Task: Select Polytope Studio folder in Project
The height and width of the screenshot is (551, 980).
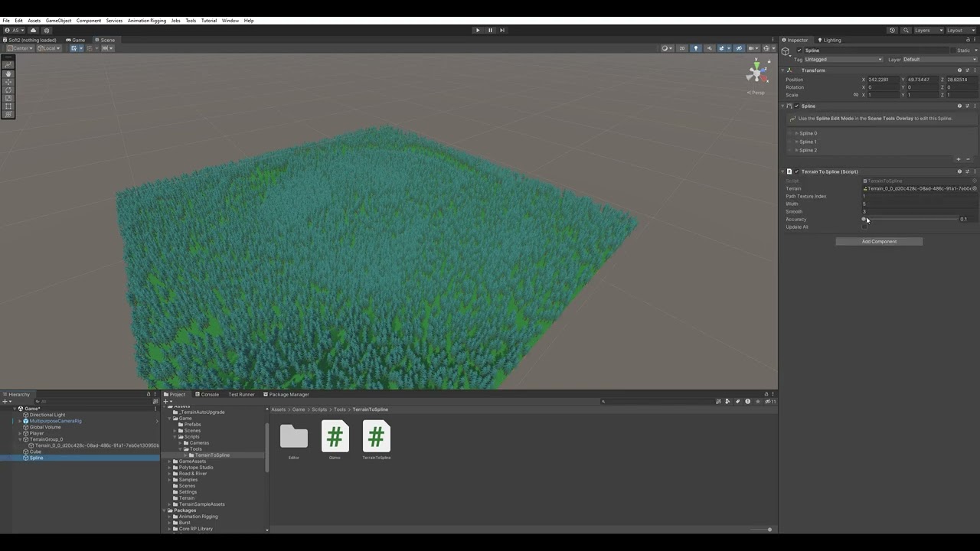Action: 196,468
